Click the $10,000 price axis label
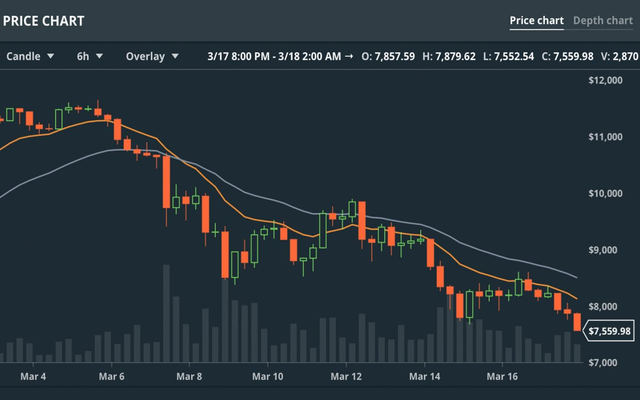Image resolution: width=640 pixels, height=400 pixels. pyautogui.click(x=605, y=193)
